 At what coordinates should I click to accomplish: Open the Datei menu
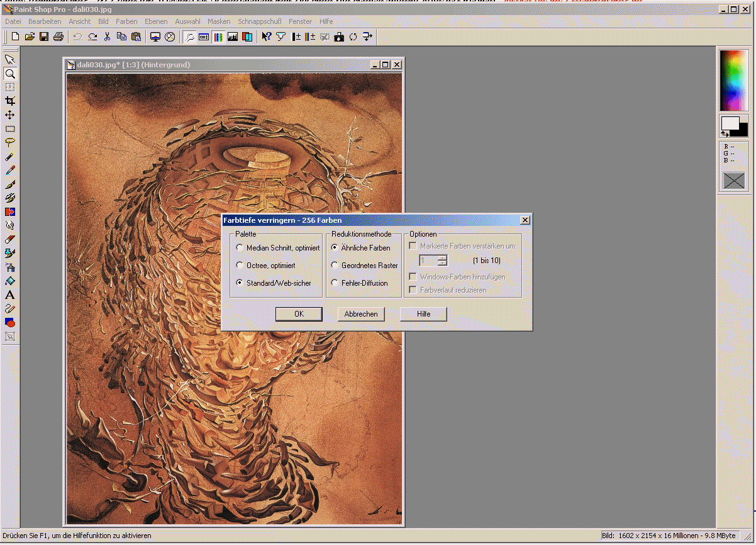click(13, 21)
